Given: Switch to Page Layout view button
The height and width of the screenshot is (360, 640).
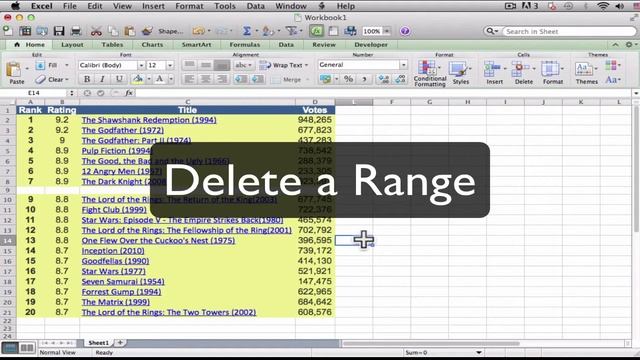Looking at the screenshot, I should click(27, 348).
